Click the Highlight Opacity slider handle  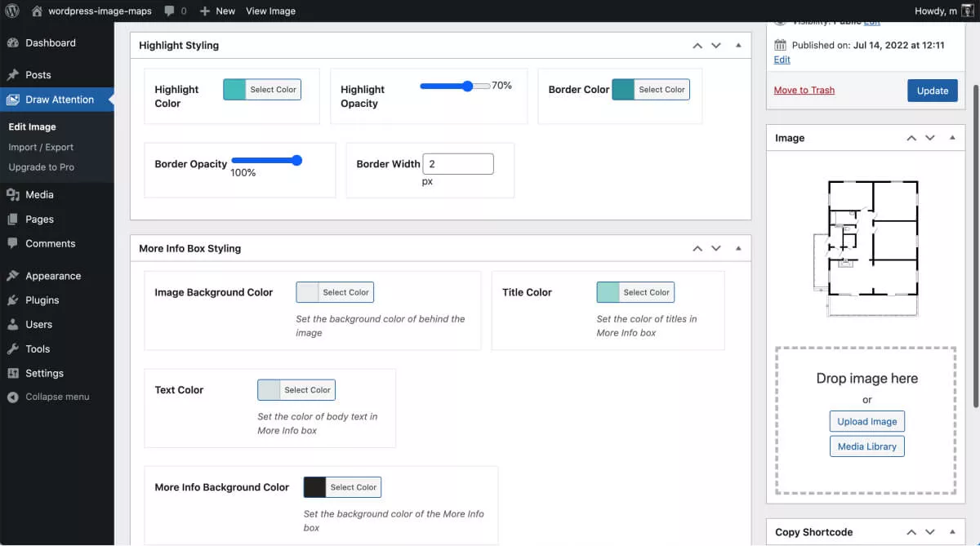[467, 86]
